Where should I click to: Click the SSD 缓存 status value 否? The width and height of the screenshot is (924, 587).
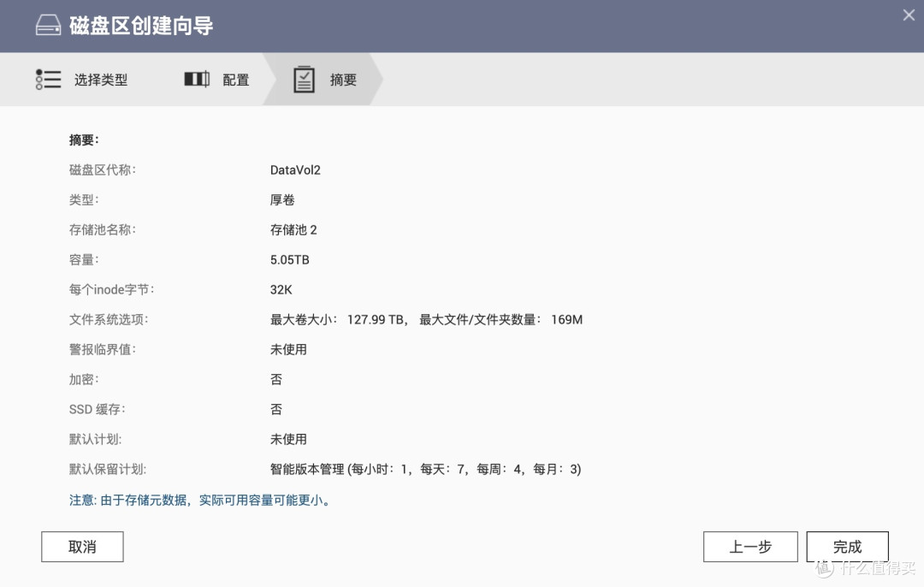tap(275, 409)
